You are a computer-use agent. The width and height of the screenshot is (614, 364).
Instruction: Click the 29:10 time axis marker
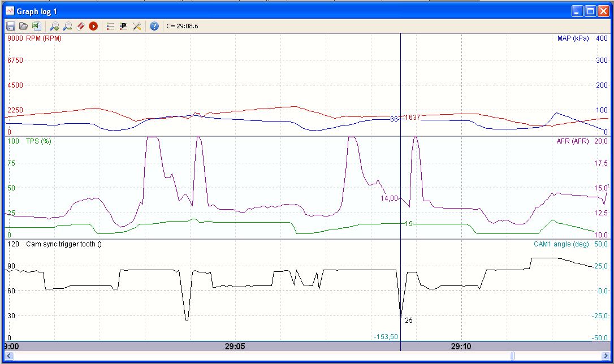point(461,346)
